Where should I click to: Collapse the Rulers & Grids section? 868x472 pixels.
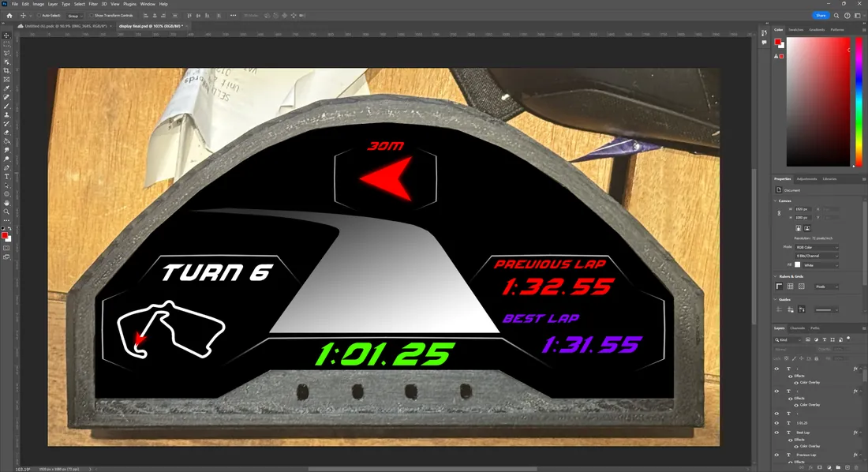point(776,276)
